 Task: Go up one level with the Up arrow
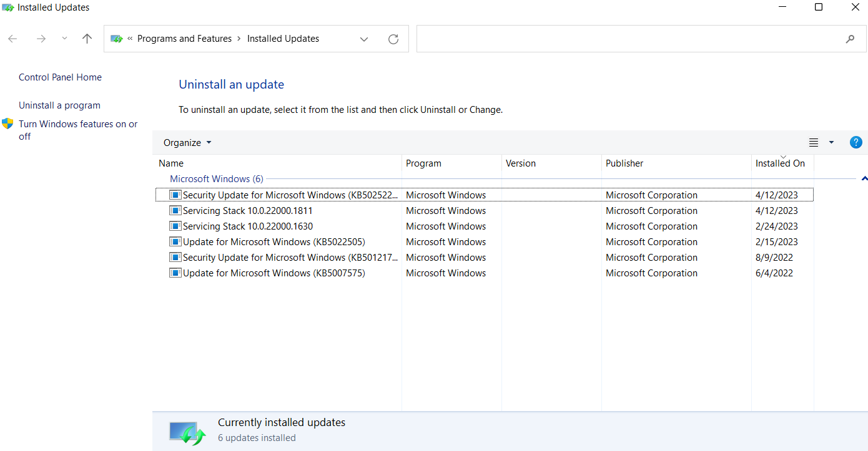tap(87, 39)
